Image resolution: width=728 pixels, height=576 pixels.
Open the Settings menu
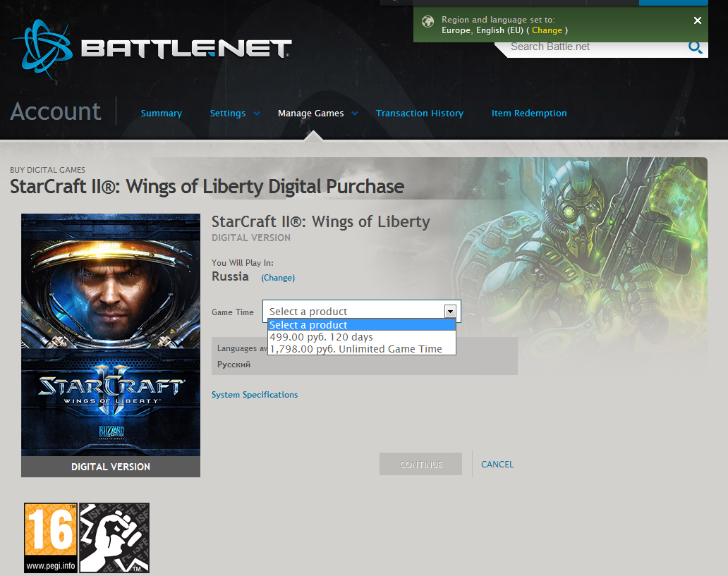point(227,114)
